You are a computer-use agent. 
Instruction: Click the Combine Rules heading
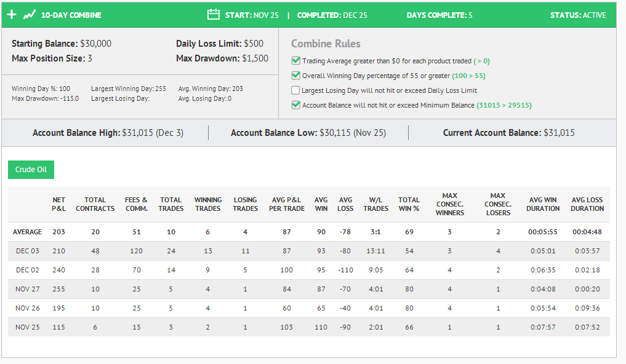[x=326, y=44]
